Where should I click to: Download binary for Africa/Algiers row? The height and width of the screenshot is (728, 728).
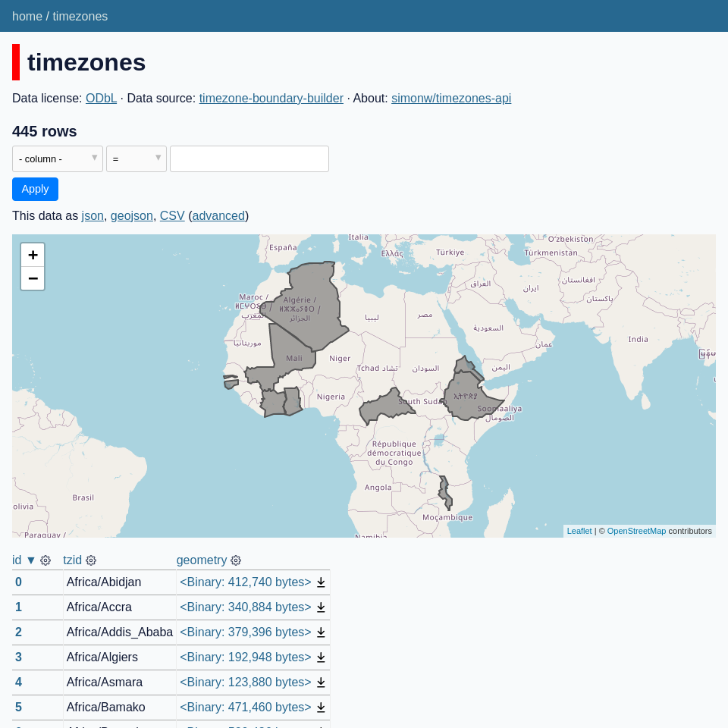321,657
